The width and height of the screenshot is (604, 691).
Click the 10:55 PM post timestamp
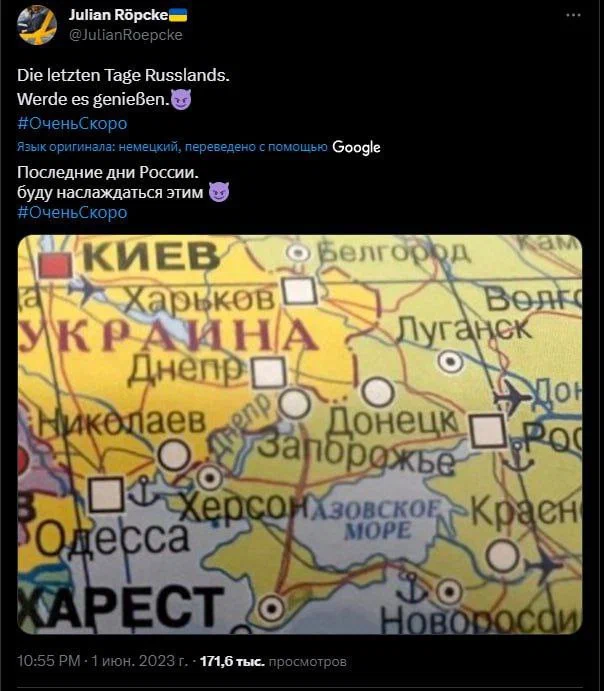tap(48, 661)
